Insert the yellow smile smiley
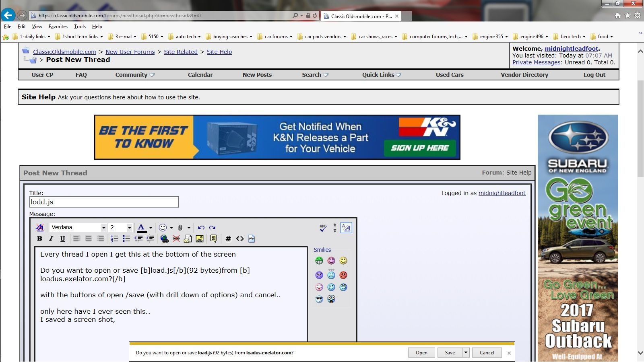The image size is (644, 362). [x=343, y=261]
